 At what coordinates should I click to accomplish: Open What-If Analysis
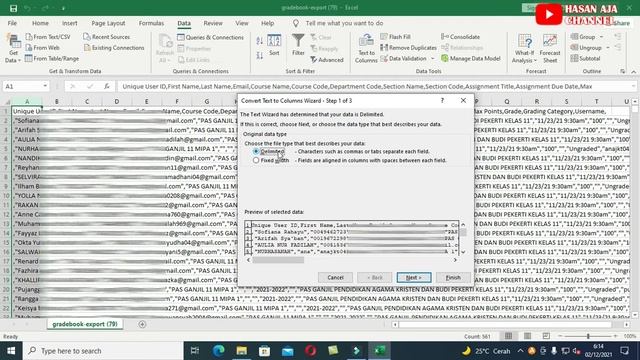(524, 49)
